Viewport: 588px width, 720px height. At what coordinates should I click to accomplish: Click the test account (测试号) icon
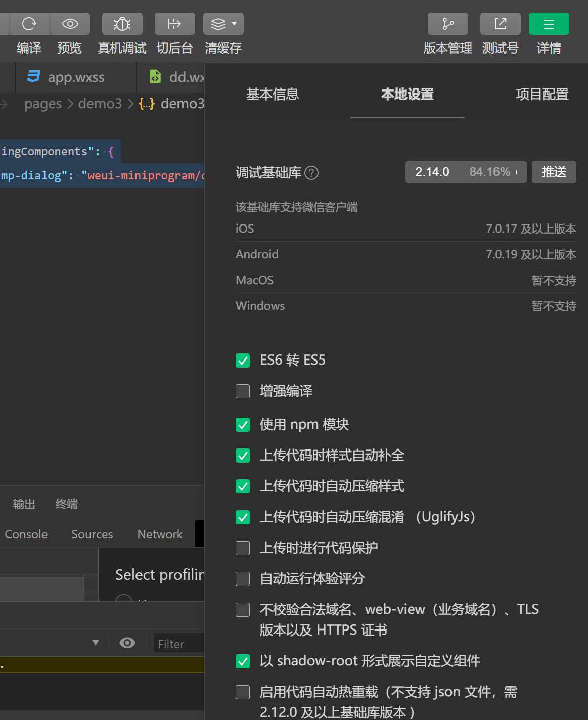coord(501,24)
